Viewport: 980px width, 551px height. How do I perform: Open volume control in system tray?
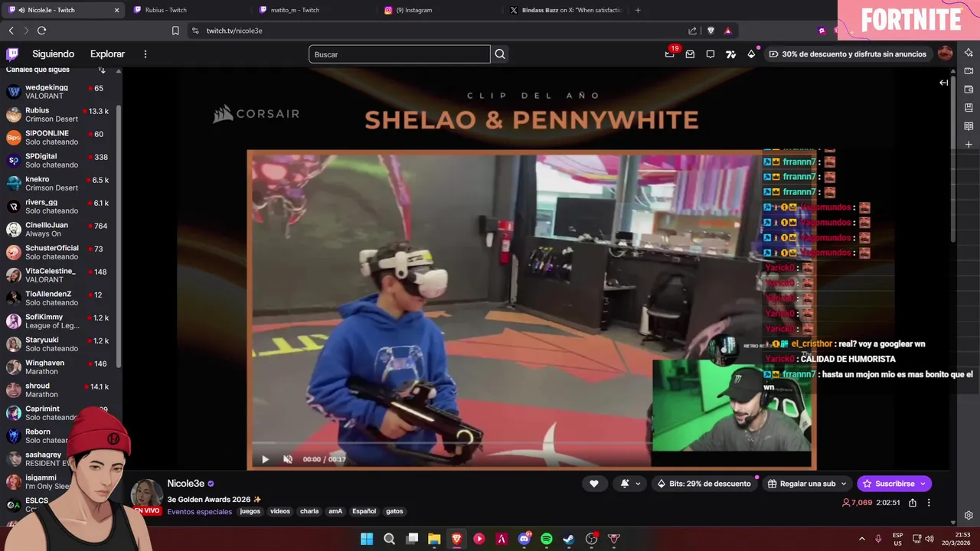pos(929,539)
